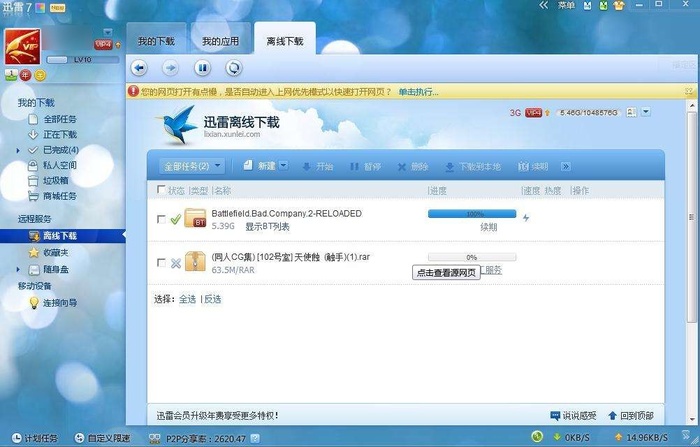Click the 删除 delete toolbar button
This screenshot has width=700, height=447.
[413, 167]
